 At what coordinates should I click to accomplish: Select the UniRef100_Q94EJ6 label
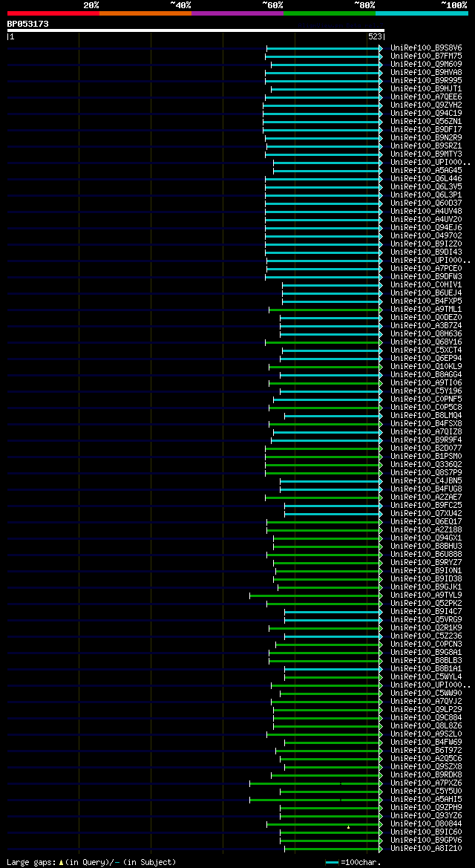point(426,227)
